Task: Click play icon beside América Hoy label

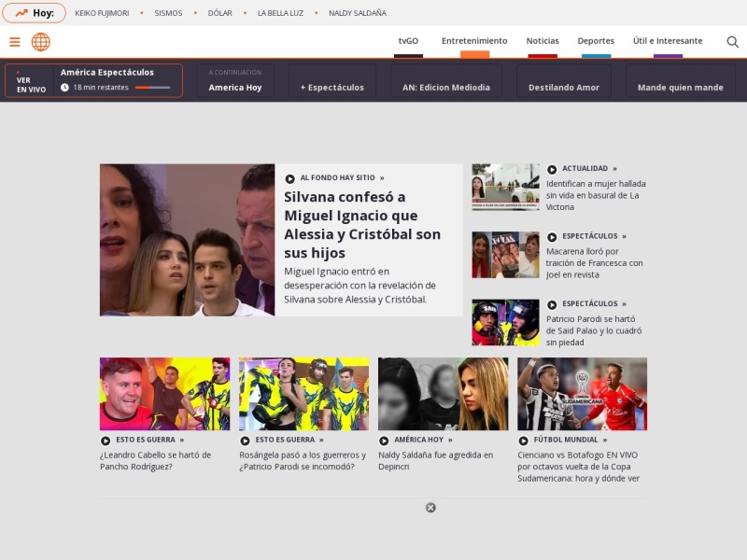Action: (x=384, y=441)
